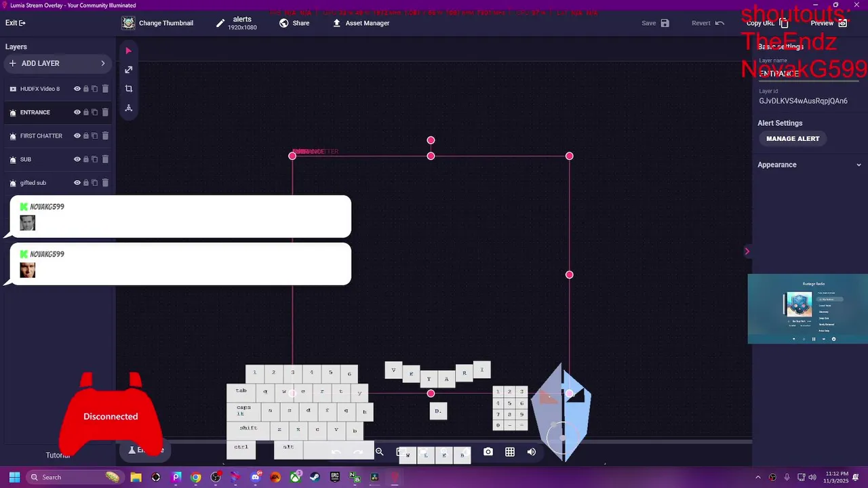This screenshot has height=488, width=868.
Task: Show hidden icons in system tray
Action: tap(758, 477)
